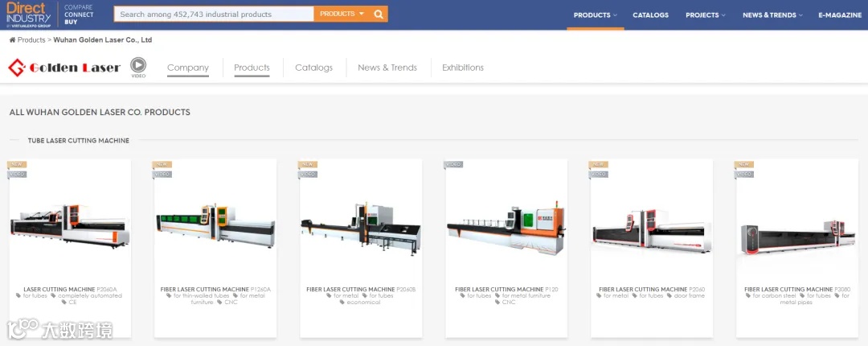Screen dimensions: 868x346
Task: Click the Golden Laser company logo
Action: 64,68
